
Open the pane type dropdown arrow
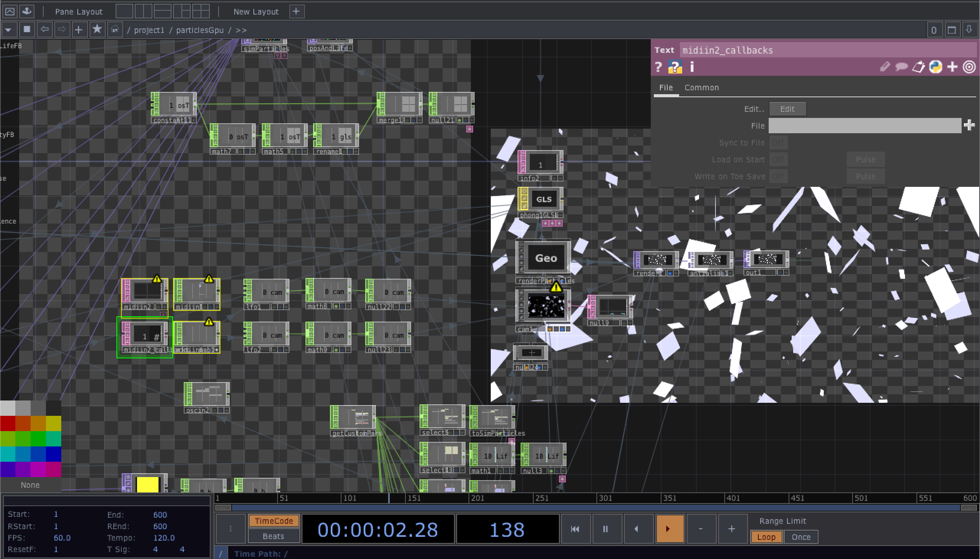tap(9, 29)
